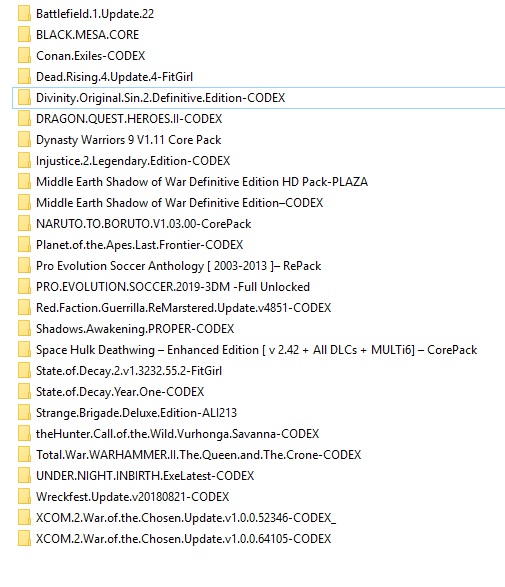Click folder icon for Wreckfest.Update.v20180821-CODEX
The image size is (505, 587).
point(24,497)
